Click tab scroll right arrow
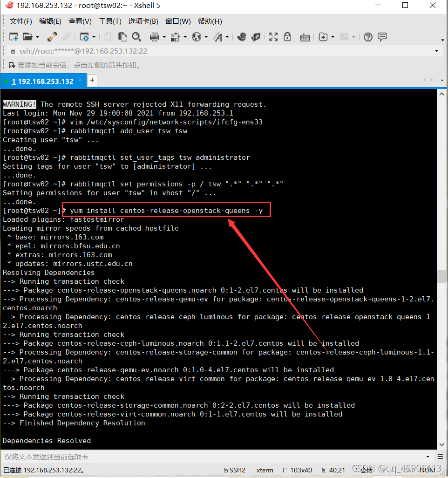448x478 pixels. click(432, 80)
